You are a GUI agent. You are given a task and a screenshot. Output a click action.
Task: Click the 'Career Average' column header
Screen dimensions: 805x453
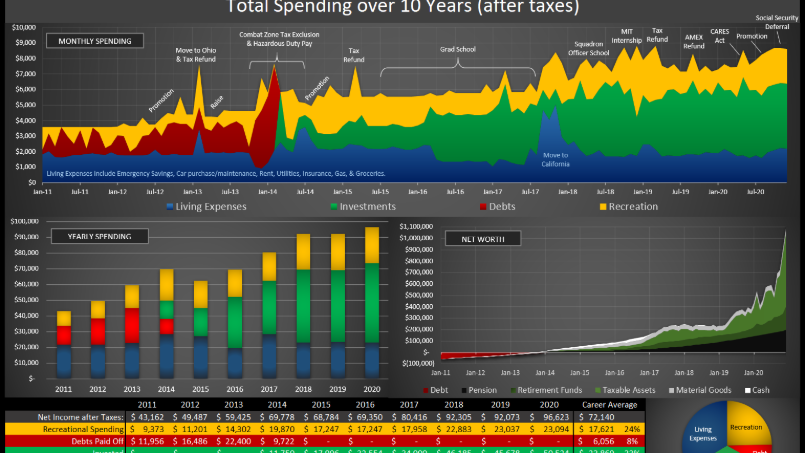point(609,405)
